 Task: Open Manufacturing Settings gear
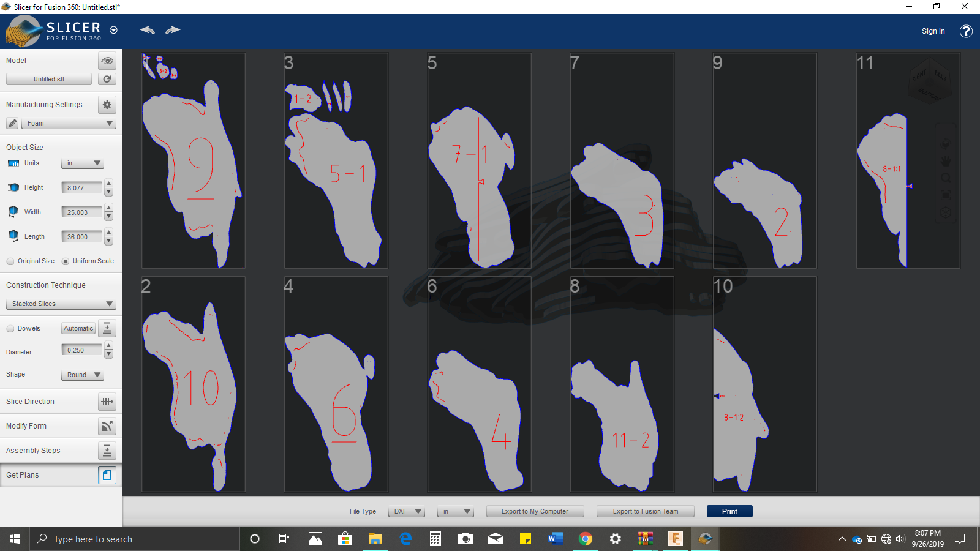[107, 105]
